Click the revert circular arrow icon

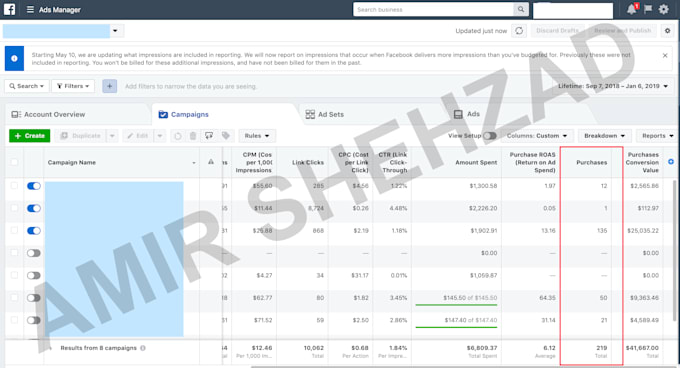pyautogui.click(x=178, y=136)
